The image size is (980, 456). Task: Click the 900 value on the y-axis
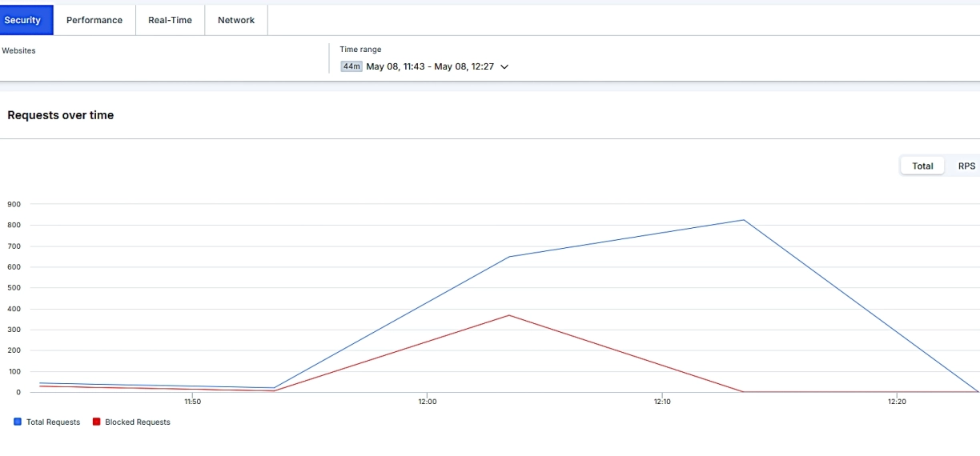click(x=14, y=204)
